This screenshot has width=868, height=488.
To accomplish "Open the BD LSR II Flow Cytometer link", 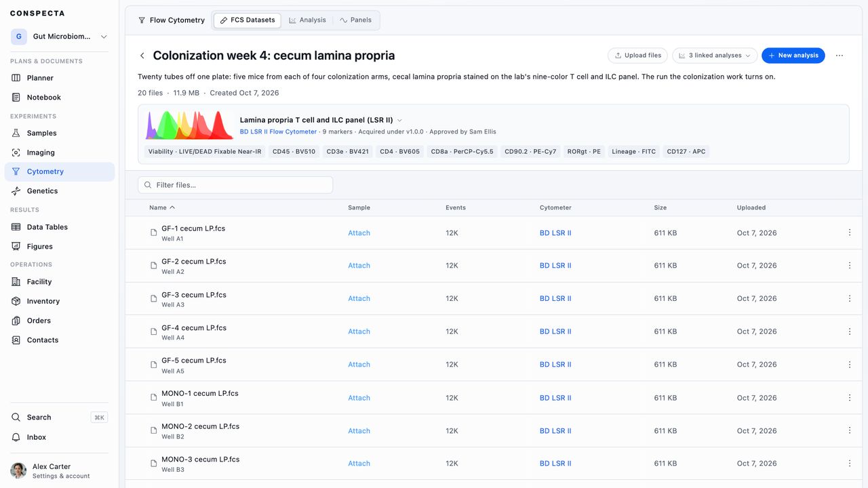I will pyautogui.click(x=278, y=131).
